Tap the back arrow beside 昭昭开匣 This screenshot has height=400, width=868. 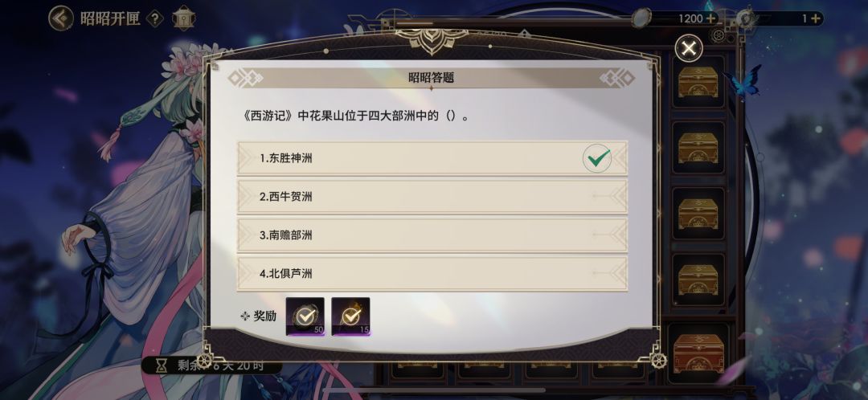pos(61,18)
